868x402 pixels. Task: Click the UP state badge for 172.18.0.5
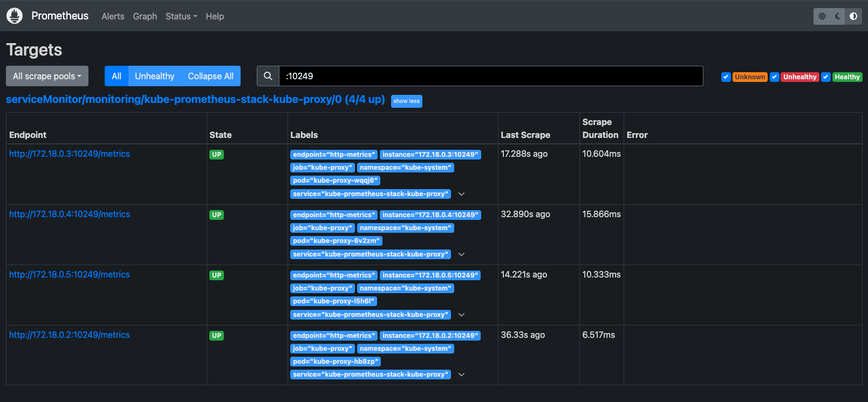(x=216, y=275)
